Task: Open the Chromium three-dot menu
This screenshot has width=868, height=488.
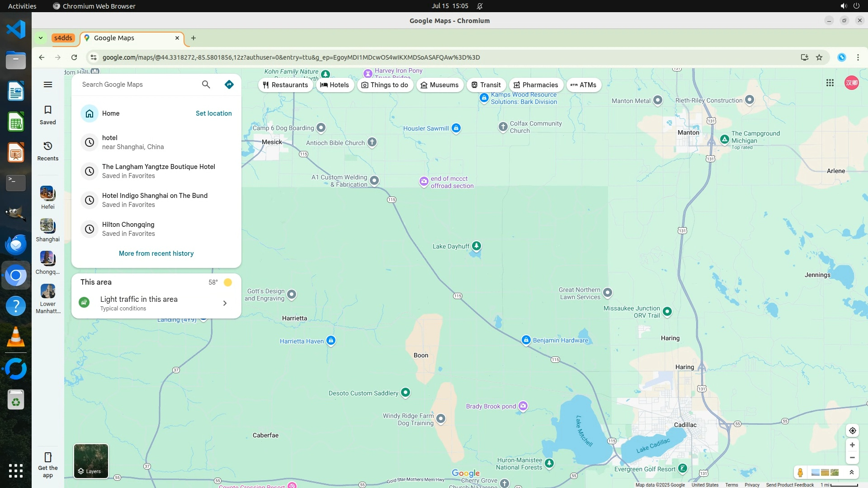Action: tap(858, 57)
